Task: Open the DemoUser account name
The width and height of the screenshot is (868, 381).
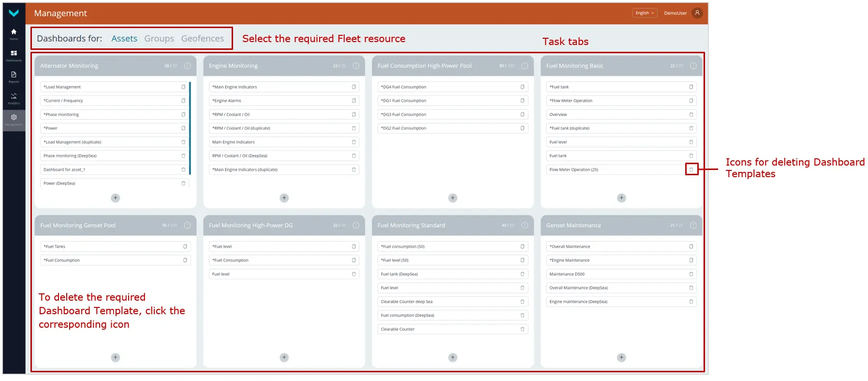Action: coord(675,13)
